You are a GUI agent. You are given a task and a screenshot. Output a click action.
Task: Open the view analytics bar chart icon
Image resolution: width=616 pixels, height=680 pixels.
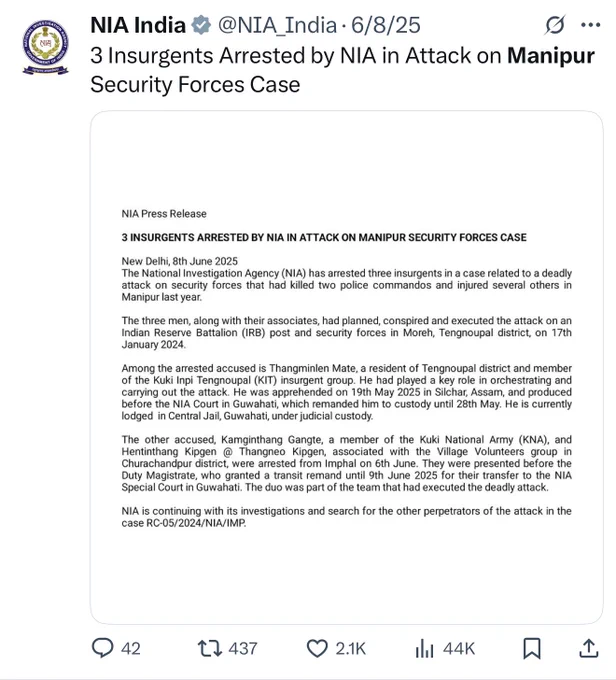pyautogui.click(x=424, y=649)
